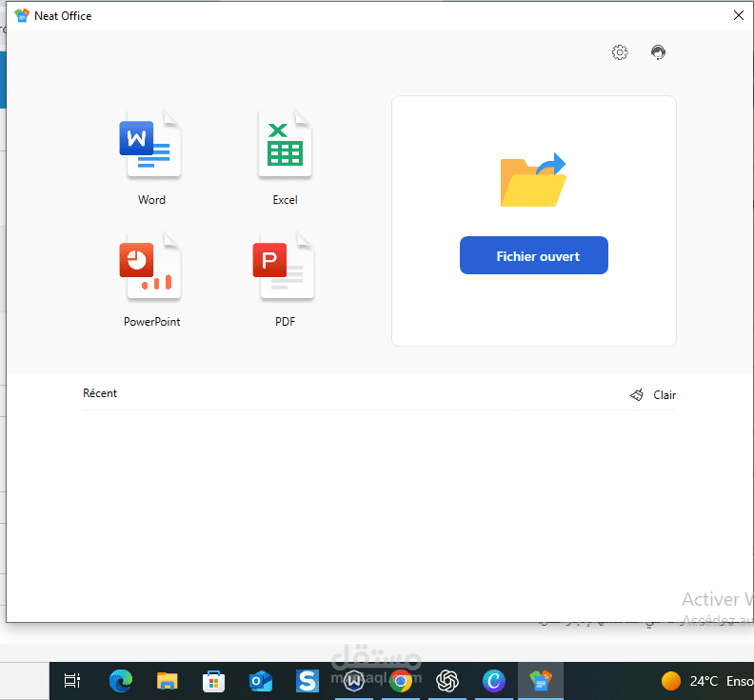Open a new Word document
The image size is (754, 700).
pyautogui.click(x=150, y=145)
